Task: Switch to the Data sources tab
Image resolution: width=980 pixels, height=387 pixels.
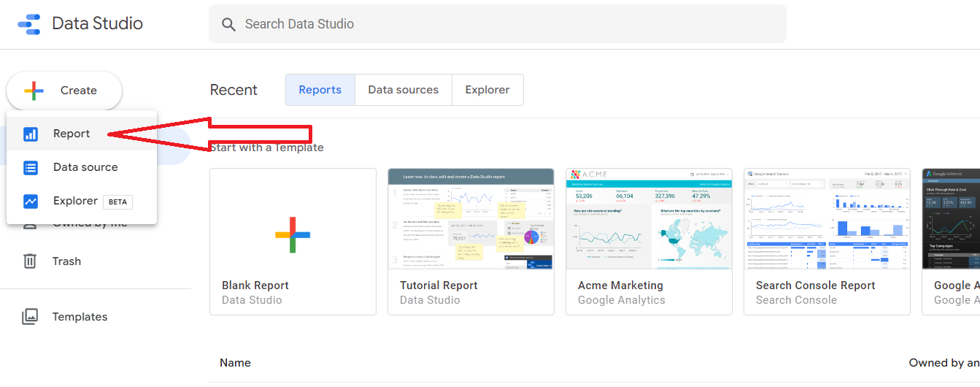Action: [403, 90]
